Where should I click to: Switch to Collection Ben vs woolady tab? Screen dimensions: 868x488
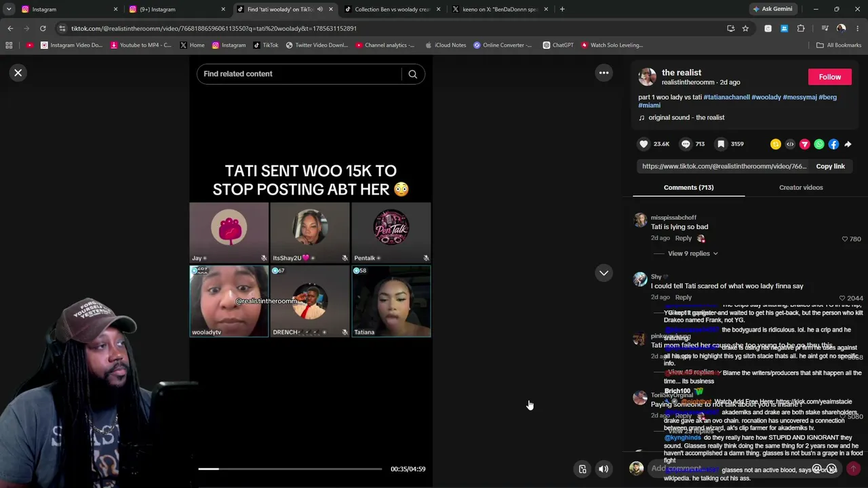point(392,9)
